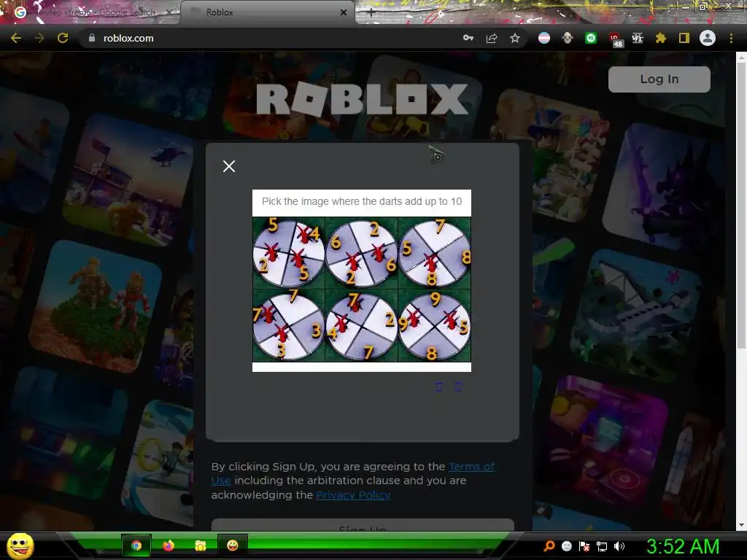
Task: Open the volume speaker tray icon
Action: tap(619, 546)
